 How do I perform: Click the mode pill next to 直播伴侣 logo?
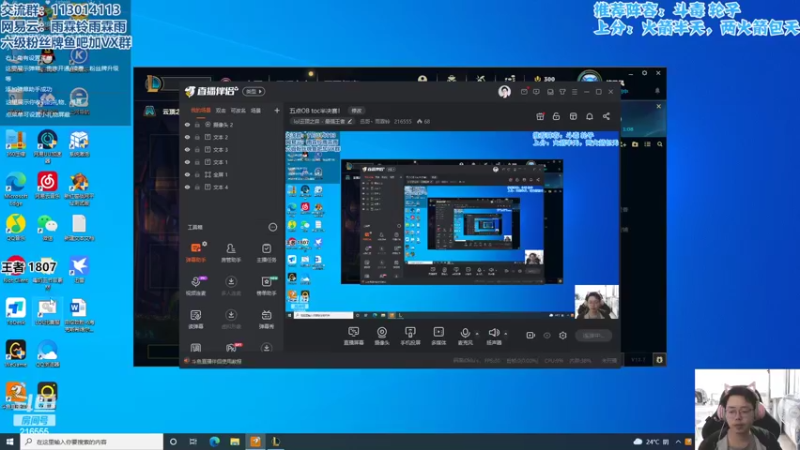[254, 91]
